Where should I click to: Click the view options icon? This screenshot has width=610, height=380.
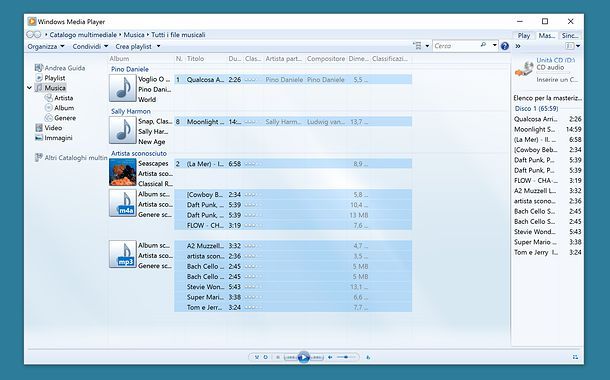point(417,46)
